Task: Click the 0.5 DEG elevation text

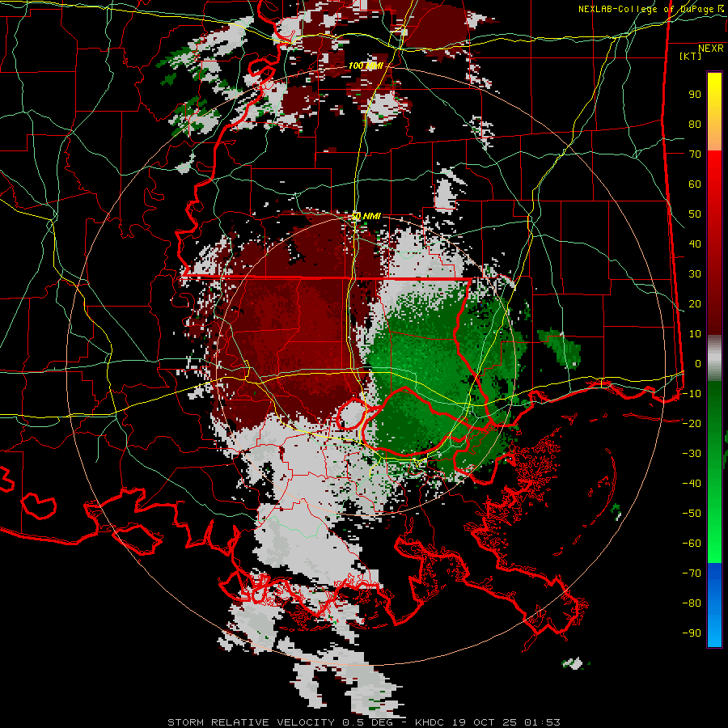Action: (368, 722)
